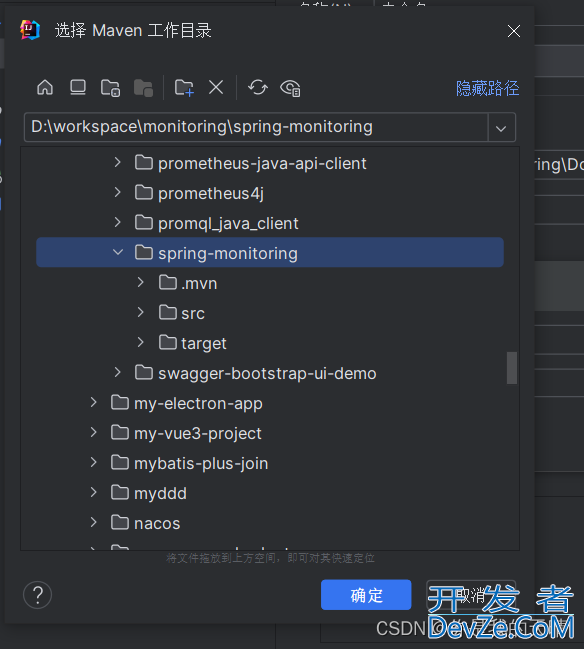The width and height of the screenshot is (584, 649).
Task: Expand the src folder chevron
Action: coord(141,312)
